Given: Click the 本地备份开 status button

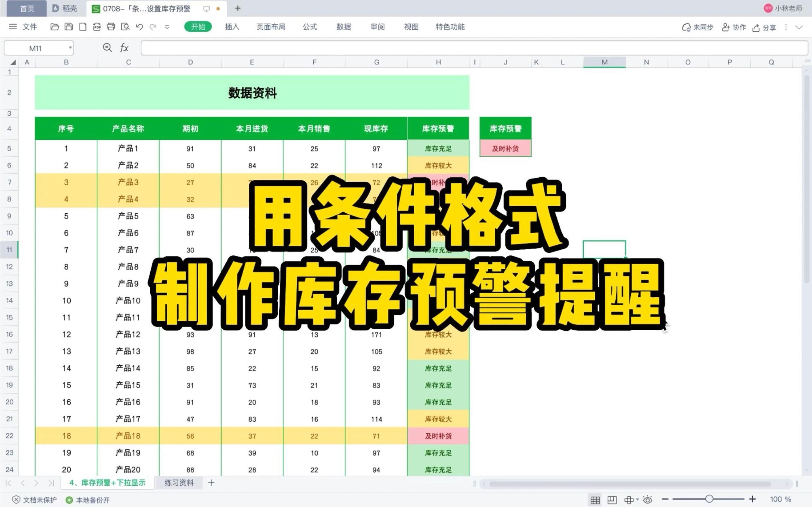Looking at the screenshot, I should (88, 500).
